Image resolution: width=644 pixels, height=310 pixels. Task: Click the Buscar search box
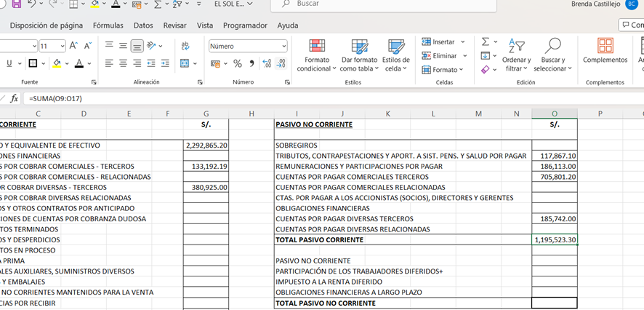(x=384, y=4)
